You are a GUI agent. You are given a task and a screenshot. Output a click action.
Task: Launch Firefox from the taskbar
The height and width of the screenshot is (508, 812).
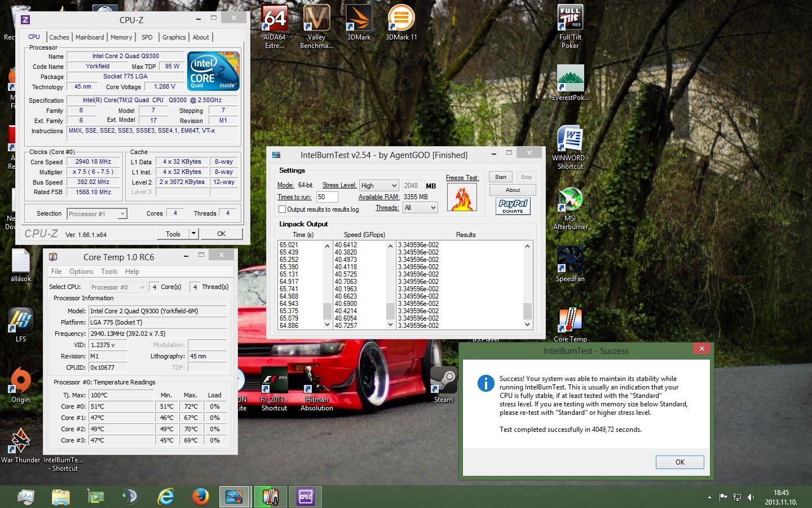pos(200,497)
